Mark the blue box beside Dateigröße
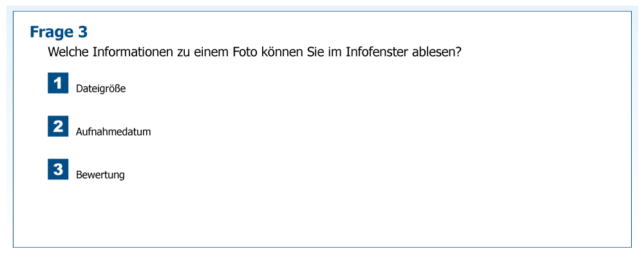Viewport: 644px width, 258px height. pyautogui.click(x=58, y=83)
